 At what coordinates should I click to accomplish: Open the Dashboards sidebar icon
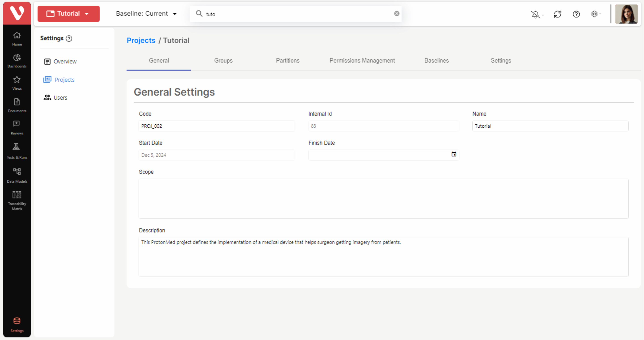pos(17,61)
